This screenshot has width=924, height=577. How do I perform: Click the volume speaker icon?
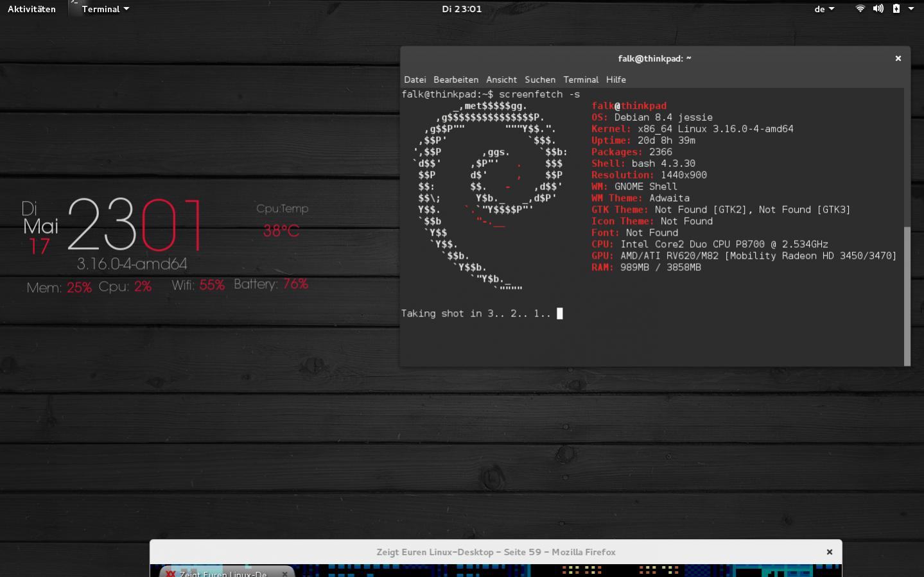(878, 8)
